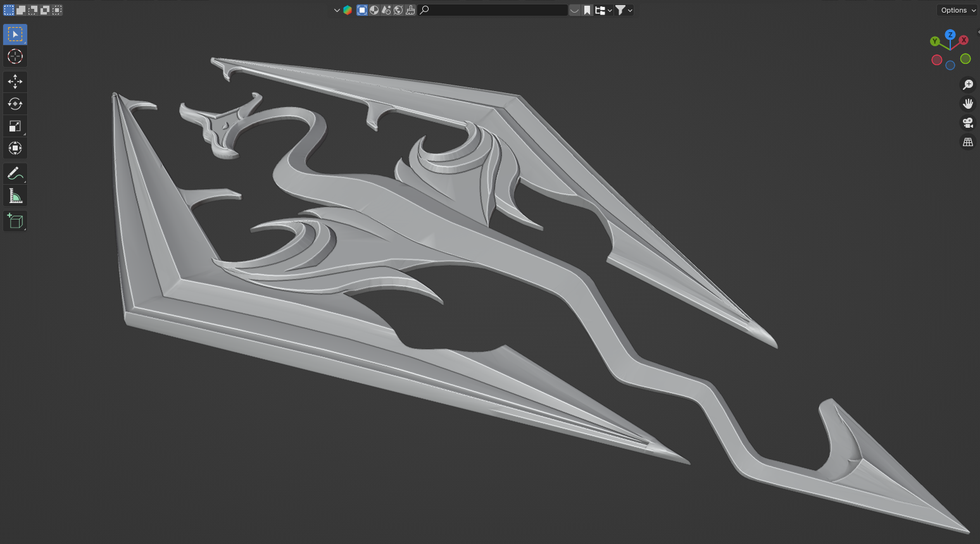The width and height of the screenshot is (980, 544).
Task: Toggle the camera view
Action: coord(967,123)
